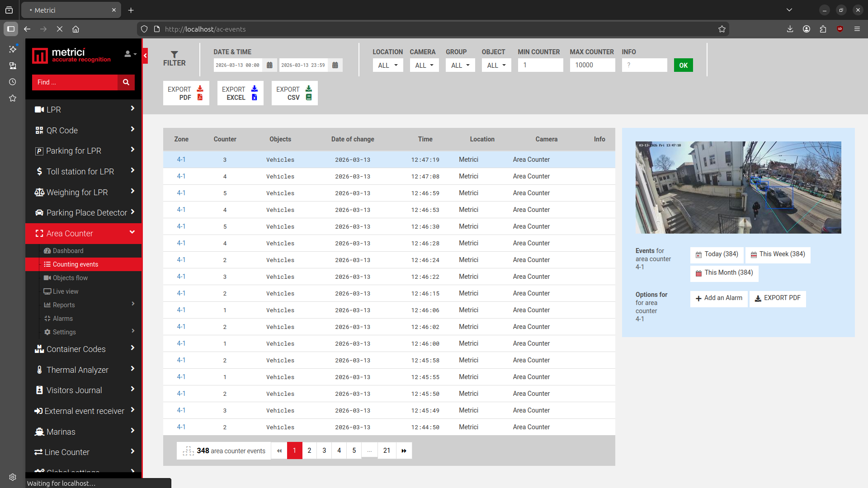868x488 pixels.
Task: Click the Export PDF button in toolbar
Action: click(x=186, y=93)
